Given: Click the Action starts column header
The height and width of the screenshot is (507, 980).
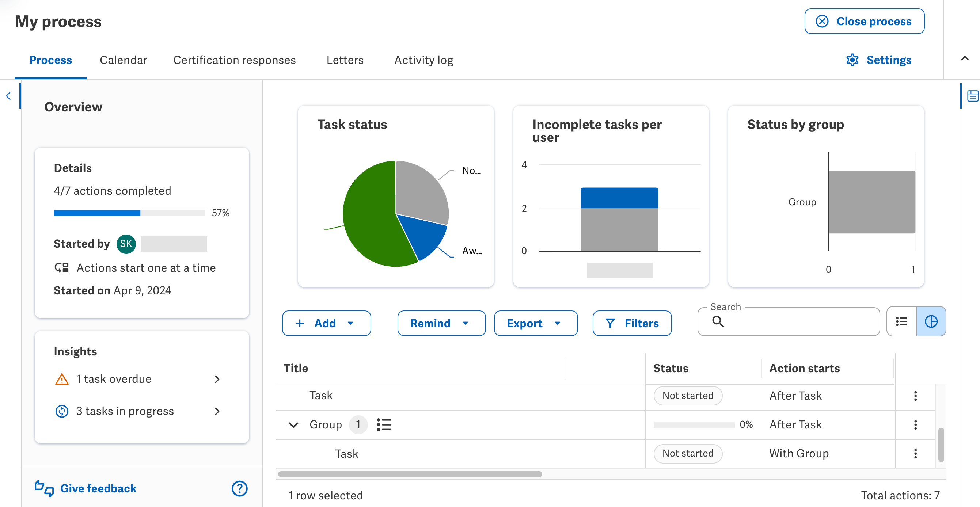Looking at the screenshot, I should click(x=804, y=368).
